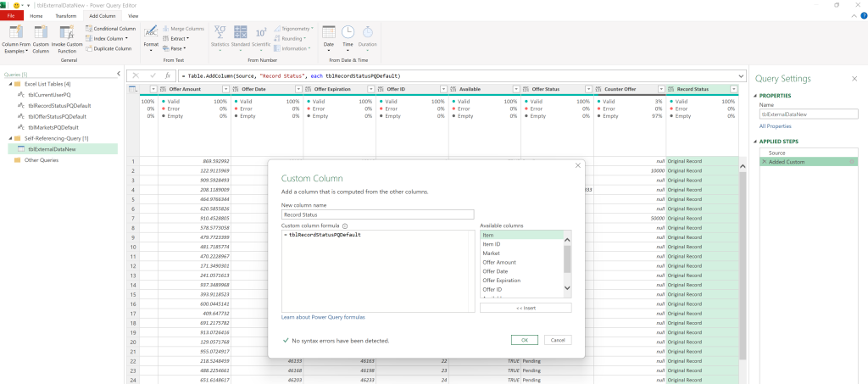Click the formula bar fx icon
The image size is (868, 384).
coord(168,75)
